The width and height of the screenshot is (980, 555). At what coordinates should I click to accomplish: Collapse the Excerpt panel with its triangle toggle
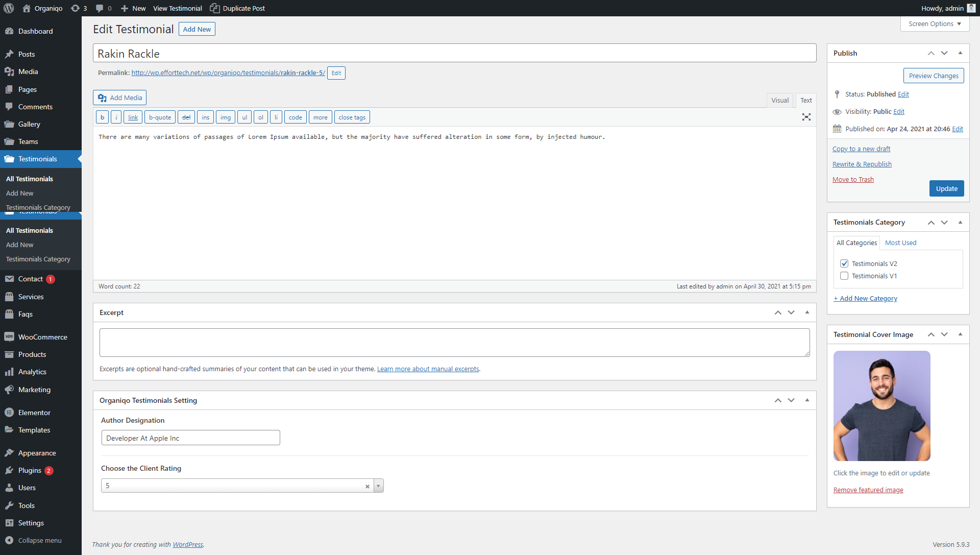tap(807, 312)
